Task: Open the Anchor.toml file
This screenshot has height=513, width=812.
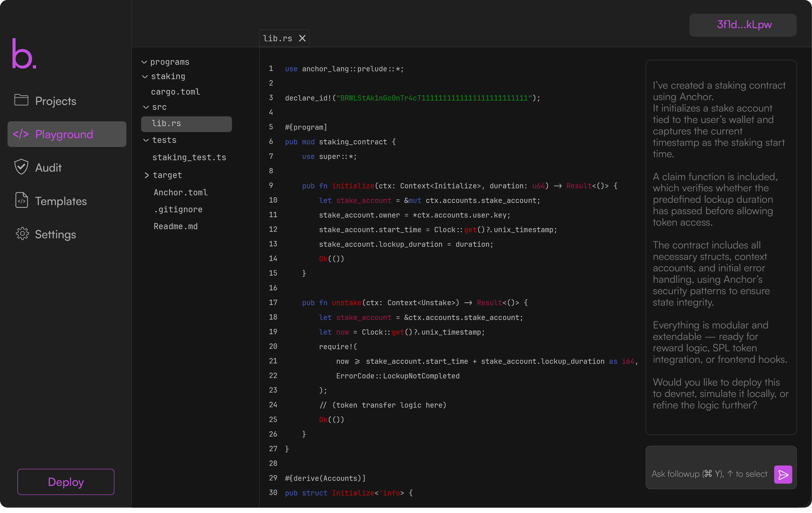Action: click(181, 192)
